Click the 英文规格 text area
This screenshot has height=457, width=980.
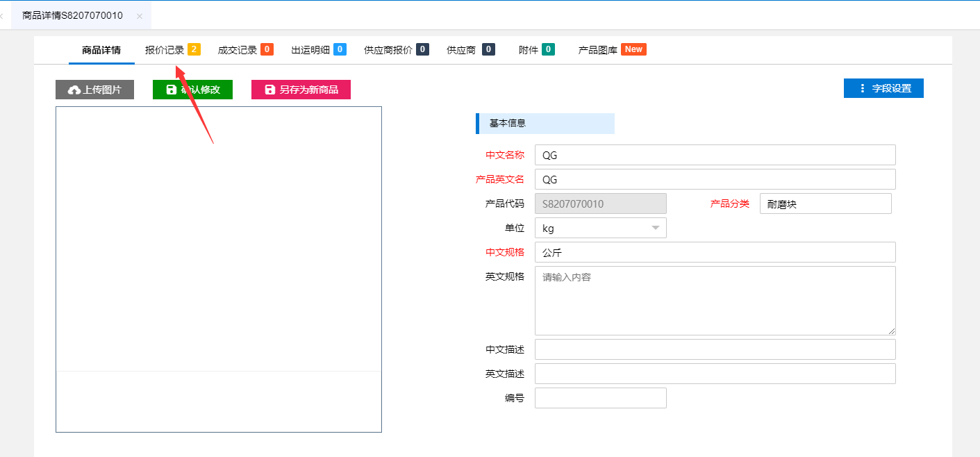pos(715,301)
